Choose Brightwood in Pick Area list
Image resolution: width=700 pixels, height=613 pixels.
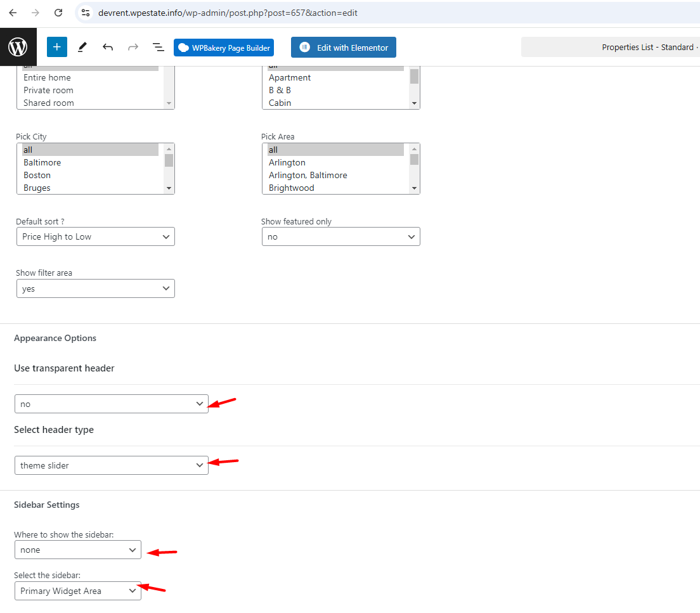pos(291,188)
